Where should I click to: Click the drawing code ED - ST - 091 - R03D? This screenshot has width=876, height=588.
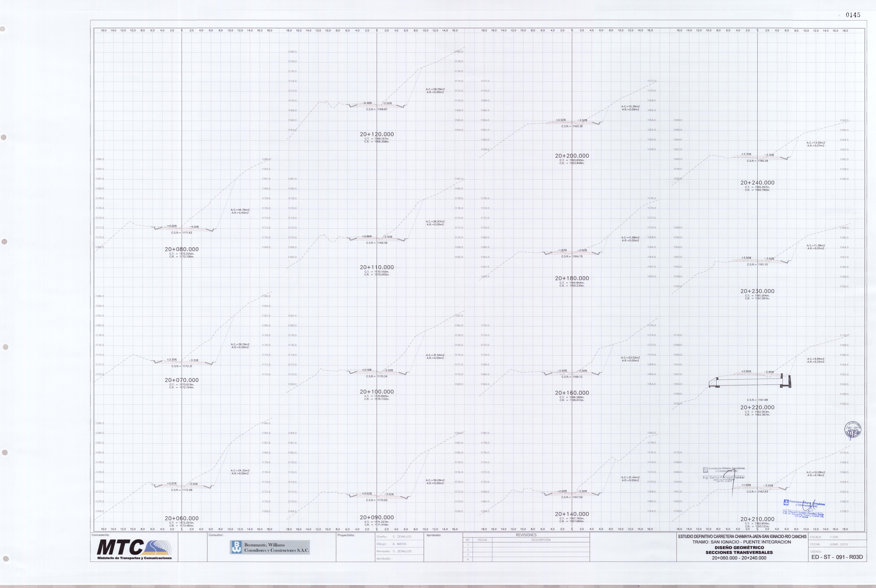pyautogui.click(x=837, y=557)
